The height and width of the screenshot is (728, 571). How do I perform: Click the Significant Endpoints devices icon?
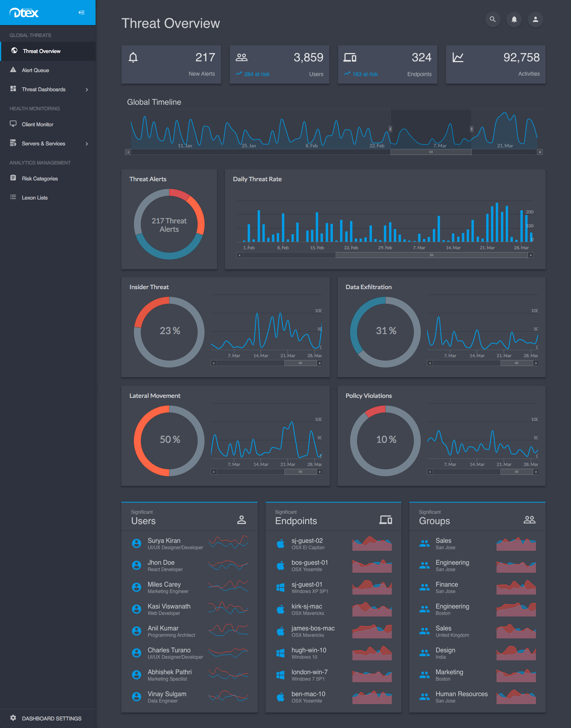386,520
